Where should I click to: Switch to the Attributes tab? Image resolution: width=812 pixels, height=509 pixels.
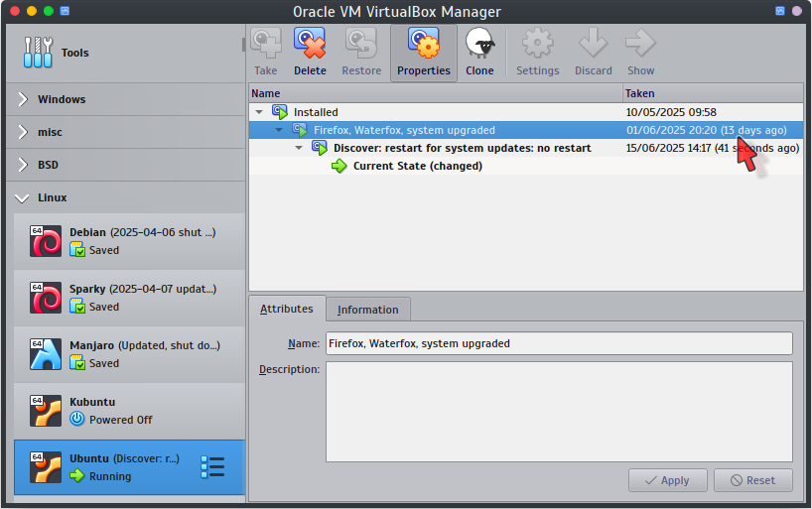click(x=287, y=309)
